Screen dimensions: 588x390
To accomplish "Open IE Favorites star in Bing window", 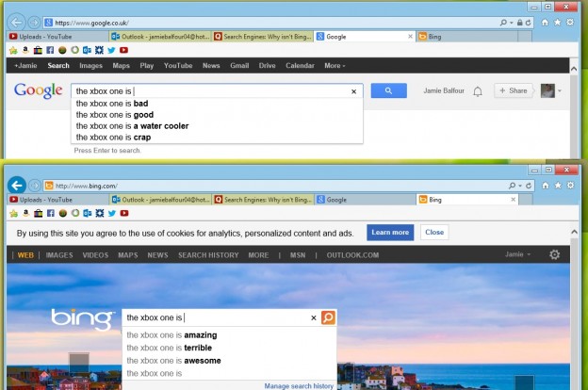I will pos(558,186).
